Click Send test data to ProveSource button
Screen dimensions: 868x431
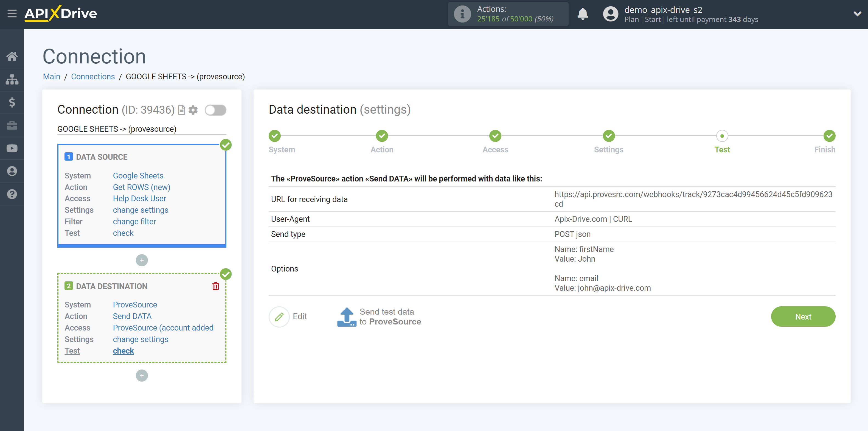pos(380,316)
